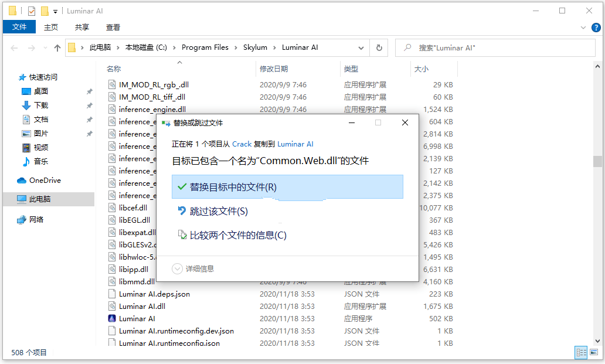
Task: Open 网络 in the navigation pane
Action: pyautogui.click(x=36, y=219)
